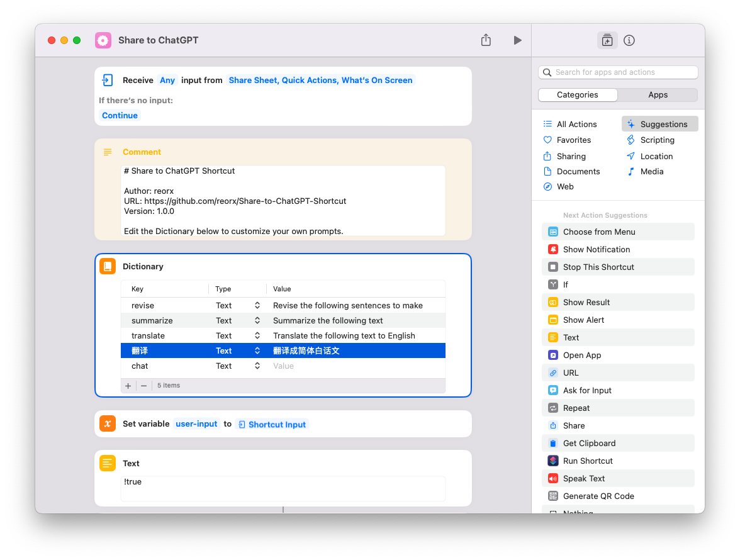Screen dimensions: 740x560
Task: Open the type dropdown for translate row
Action: coord(257,335)
